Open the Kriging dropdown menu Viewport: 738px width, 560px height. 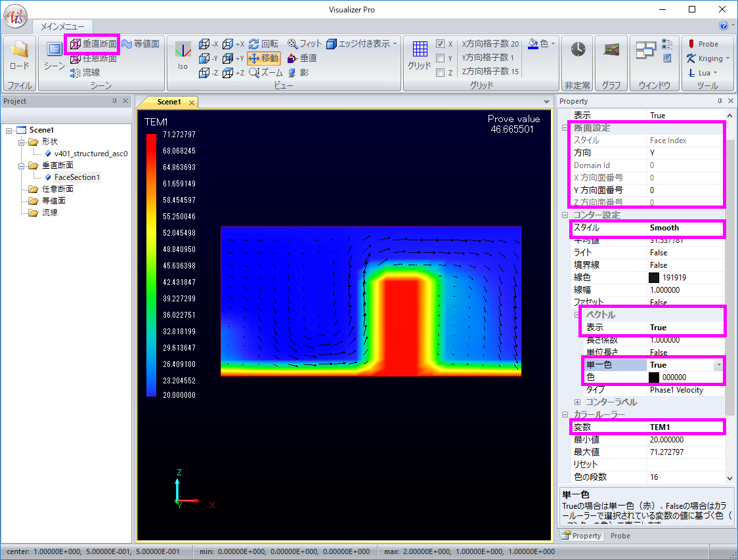(x=709, y=58)
